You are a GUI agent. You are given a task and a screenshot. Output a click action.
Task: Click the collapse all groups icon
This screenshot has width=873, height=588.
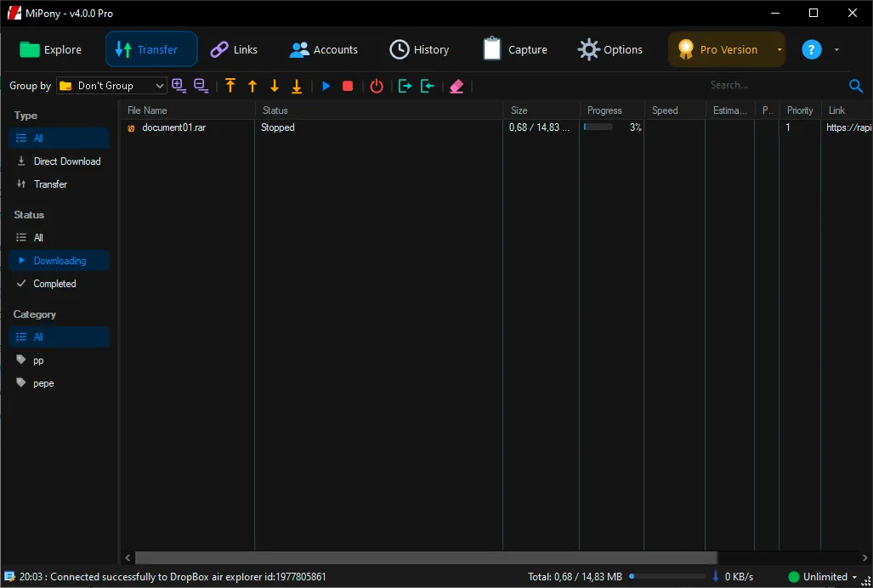click(x=201, y=86)
